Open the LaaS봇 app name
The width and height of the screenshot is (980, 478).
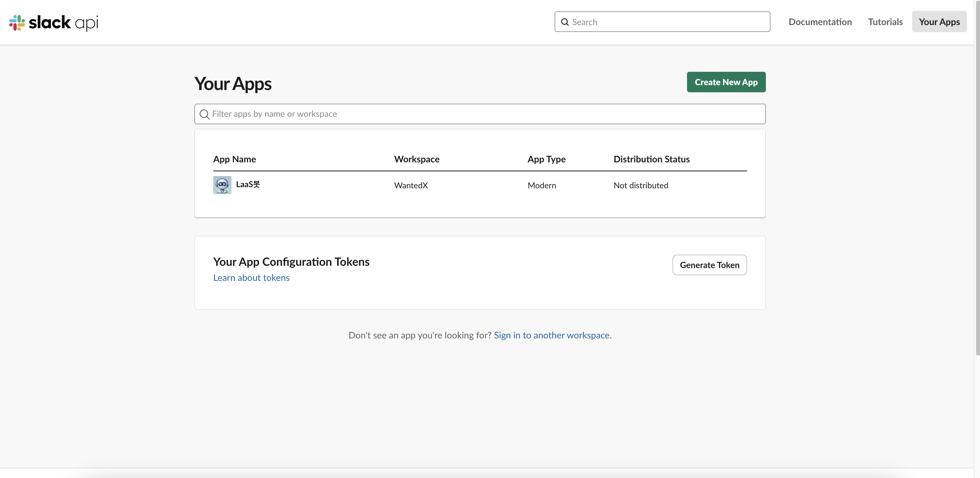pos(248,185)
